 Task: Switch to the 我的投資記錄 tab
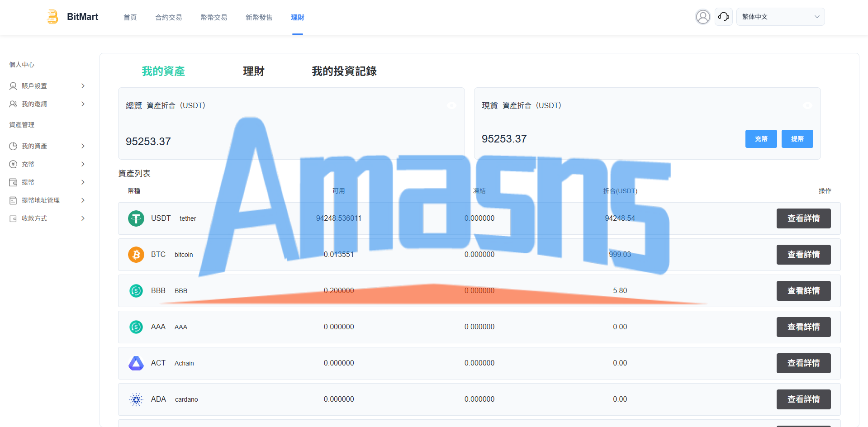(x=344, y=71)
